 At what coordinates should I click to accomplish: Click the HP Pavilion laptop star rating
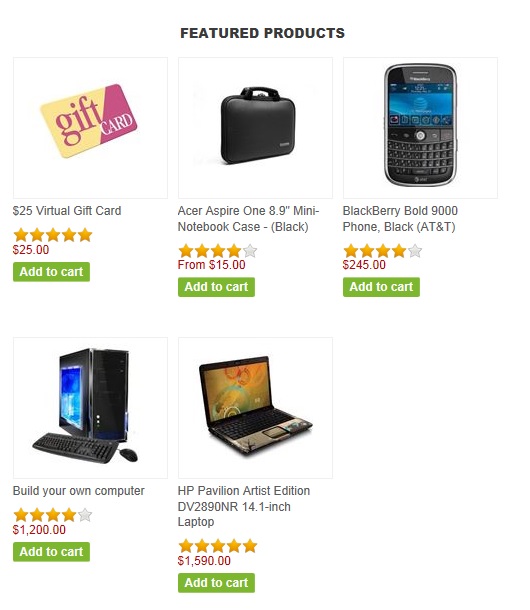pyautogui.click(x=218, y=546)
